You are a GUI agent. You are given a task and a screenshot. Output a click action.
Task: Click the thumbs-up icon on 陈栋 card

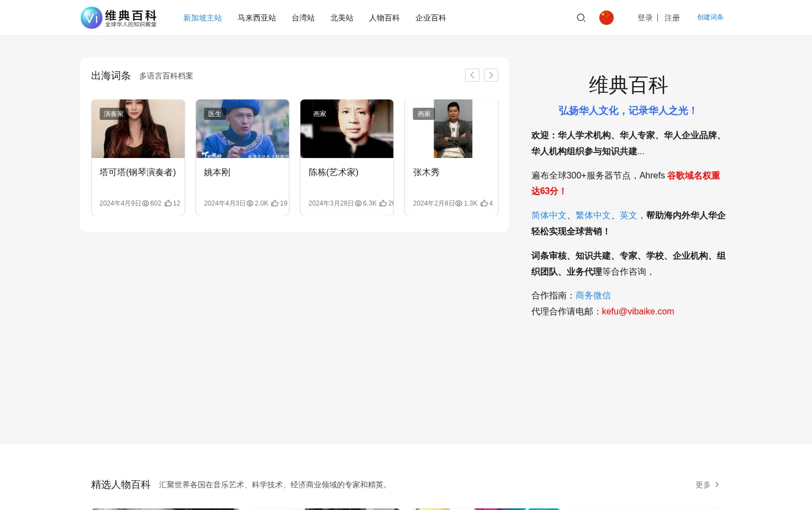pyautogui.click(x=383, y=203)
